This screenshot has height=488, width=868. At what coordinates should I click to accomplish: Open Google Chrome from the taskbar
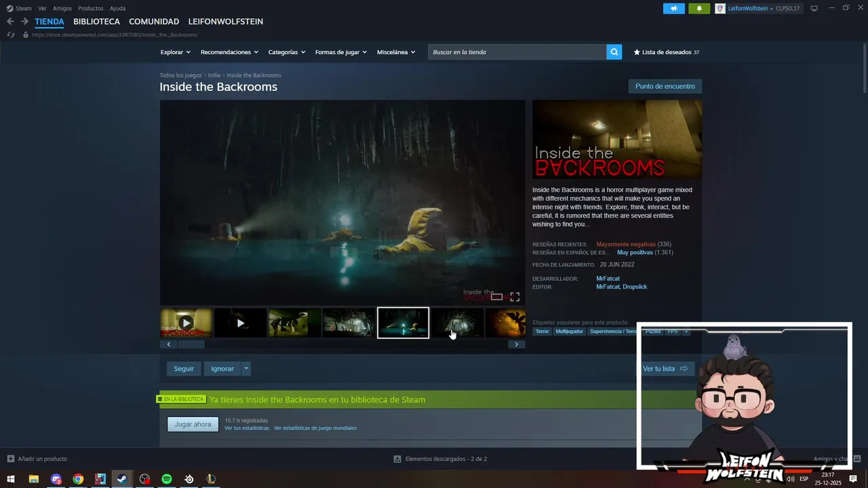coord(78,479)
